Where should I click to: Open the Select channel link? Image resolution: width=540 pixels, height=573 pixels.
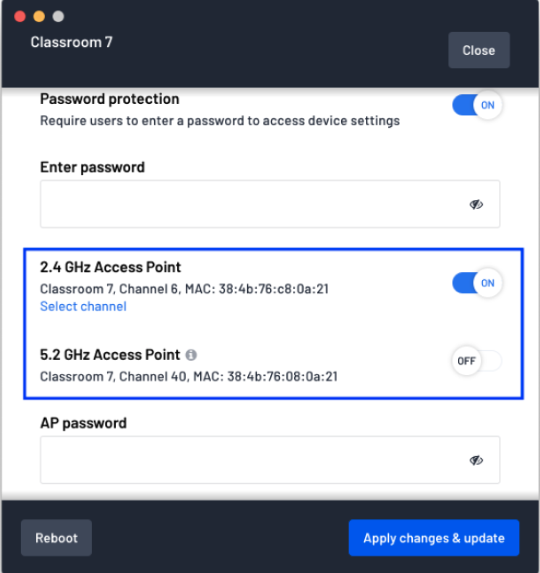click(x=83, y=306)
